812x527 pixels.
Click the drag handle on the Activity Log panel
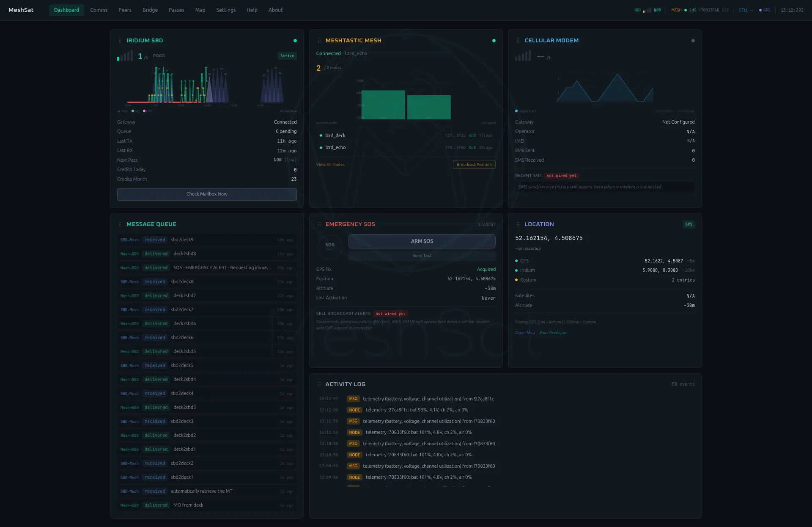coord(319,384)
